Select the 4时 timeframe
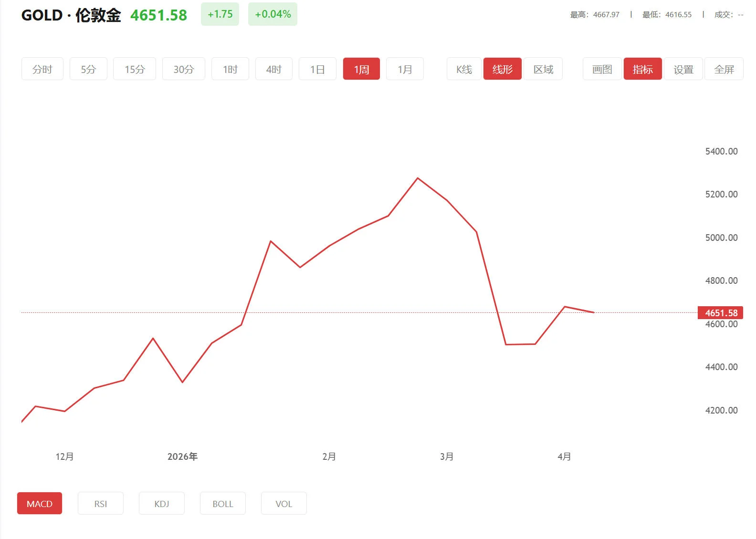Screen dimensions: 756x539 (273, 69)
